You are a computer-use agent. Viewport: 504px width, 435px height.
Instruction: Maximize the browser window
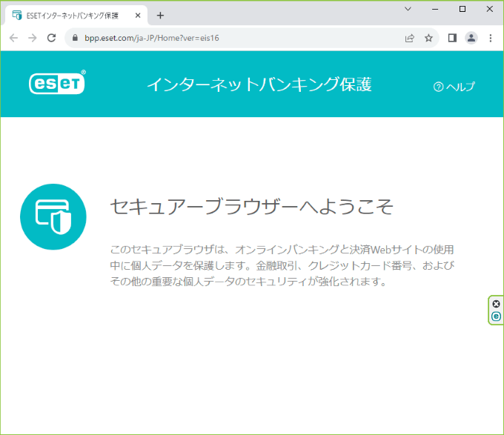tap(462, 9)
